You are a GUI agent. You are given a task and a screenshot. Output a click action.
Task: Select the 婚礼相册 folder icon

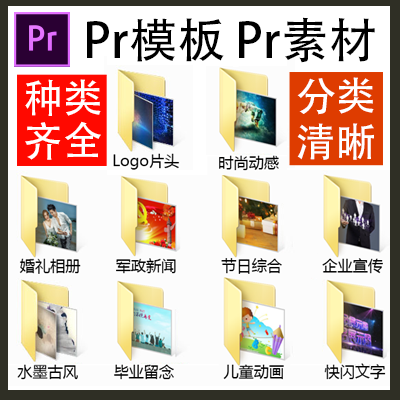click(x=49, y=216)
